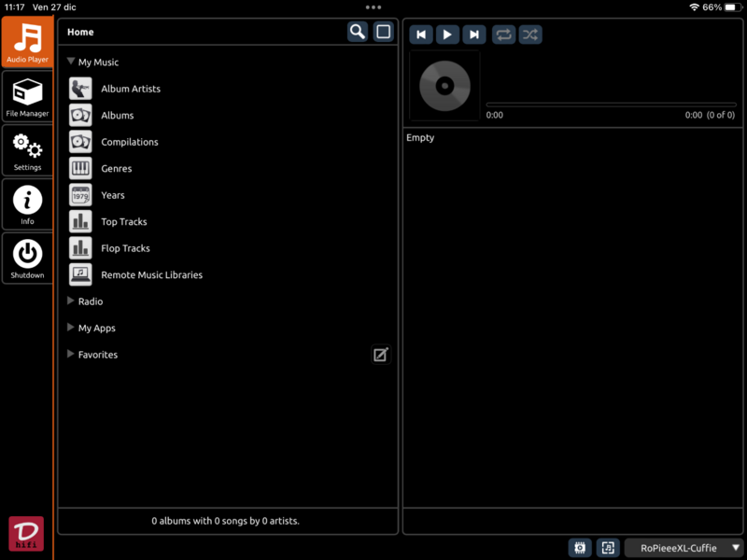Viewport: 747px width, 560px height.
Task: Skip to next track
Action: pyautogui.click(x=474, y=35)
